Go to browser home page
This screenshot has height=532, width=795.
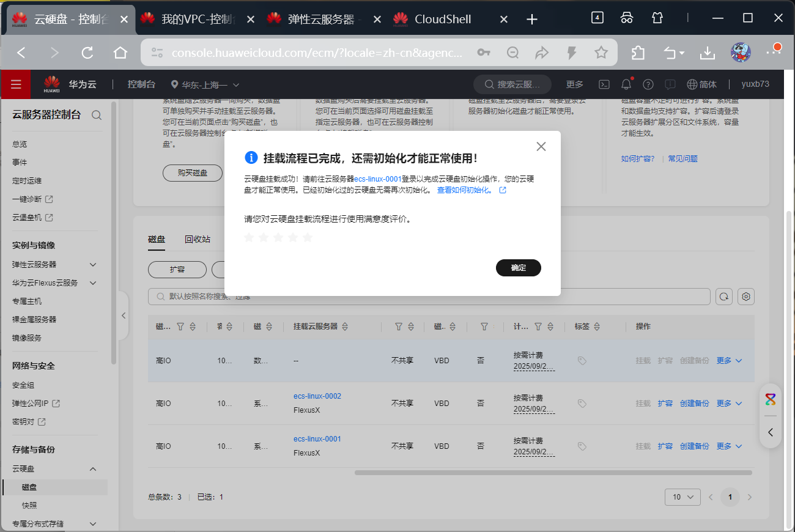(120, 53)
